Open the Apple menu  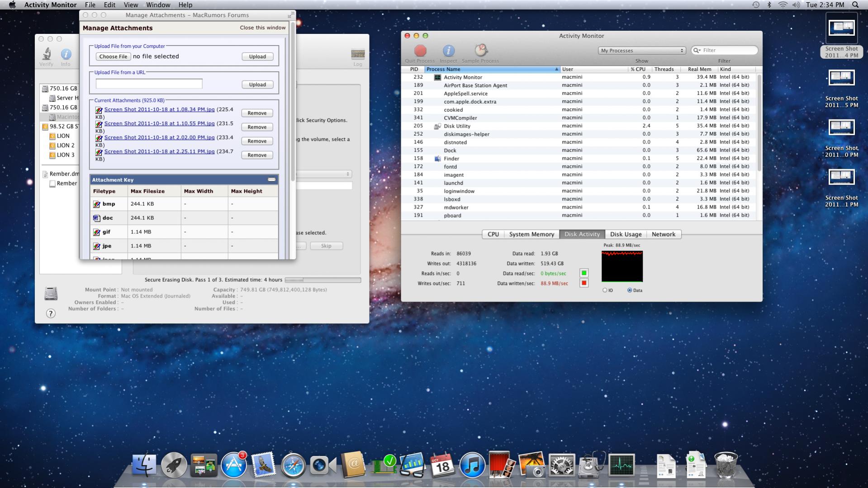tap(12, 5)
